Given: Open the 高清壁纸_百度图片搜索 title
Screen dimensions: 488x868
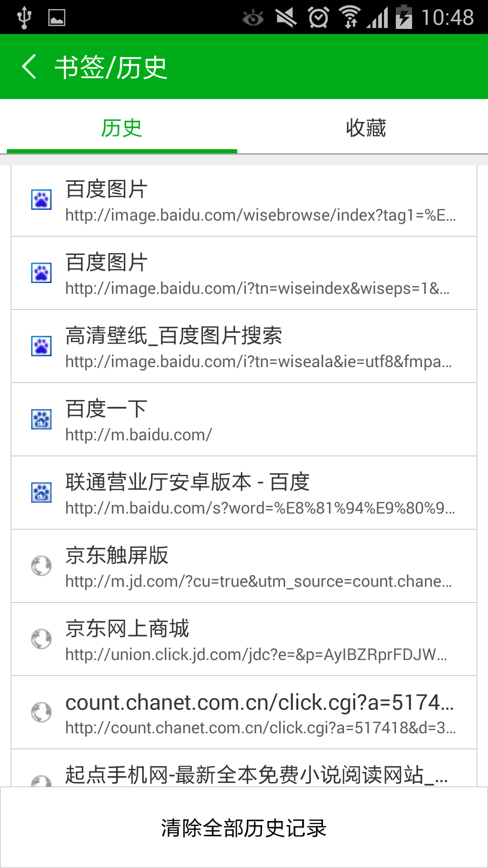Looking at the screenshot, I should pos(174,336).
